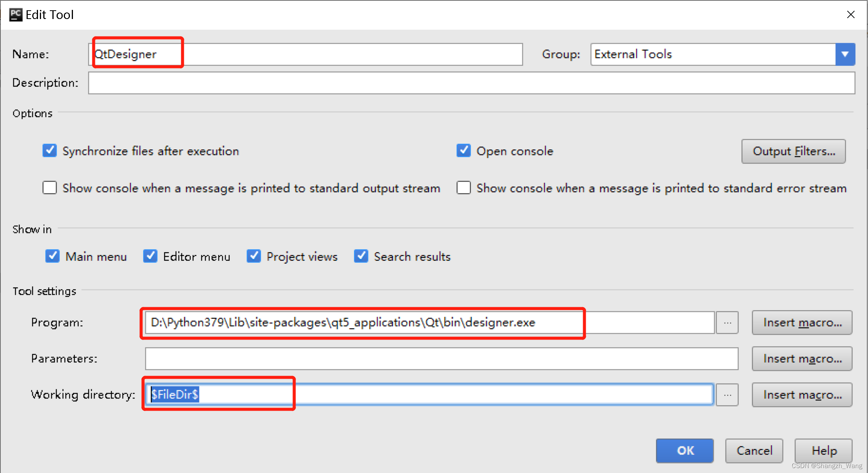
Task: Click the Program path field
Action: [x=430, y=322]
